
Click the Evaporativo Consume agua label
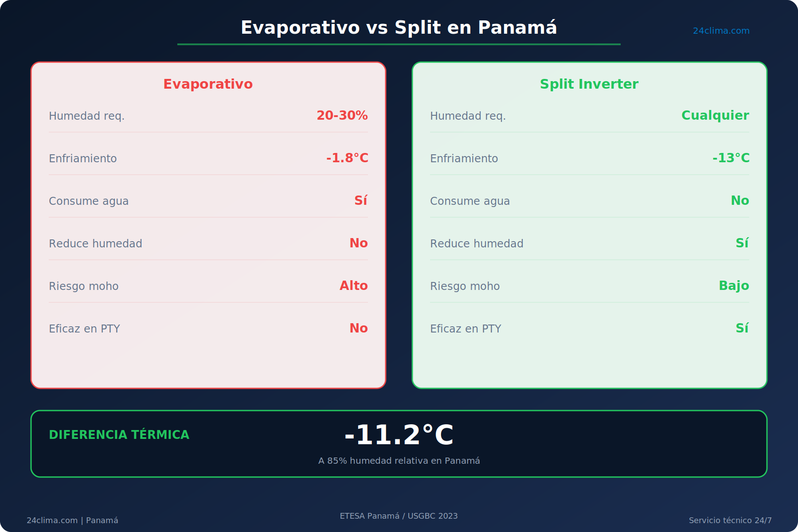(x=89, y=201)
